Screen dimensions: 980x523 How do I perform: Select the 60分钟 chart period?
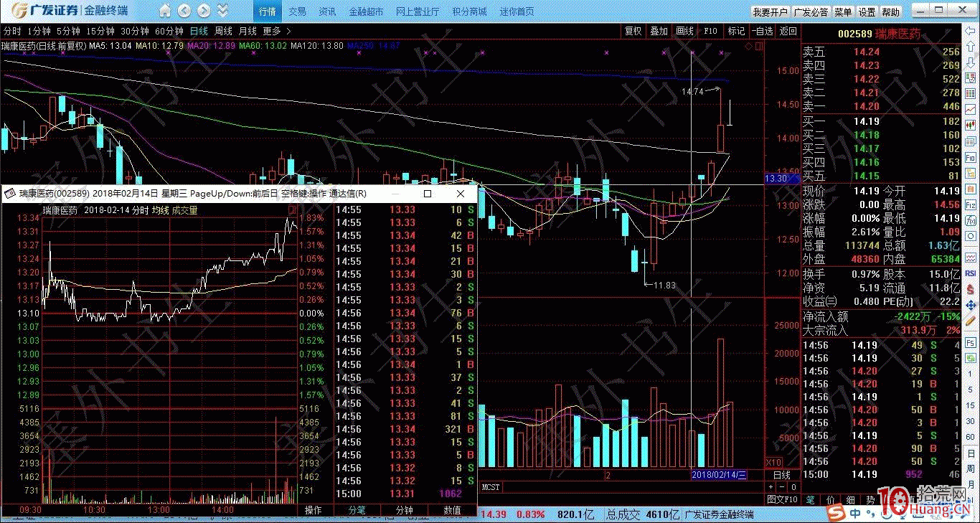coord(169,32)
